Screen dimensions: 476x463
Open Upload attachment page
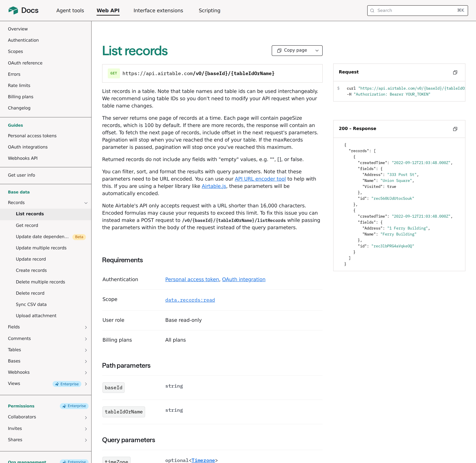click(36, 316)
